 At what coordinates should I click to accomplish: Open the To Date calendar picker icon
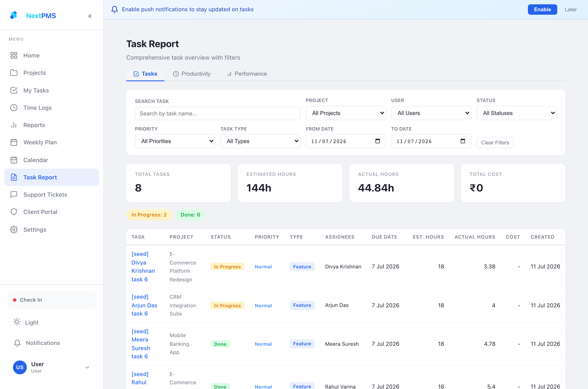463,141
